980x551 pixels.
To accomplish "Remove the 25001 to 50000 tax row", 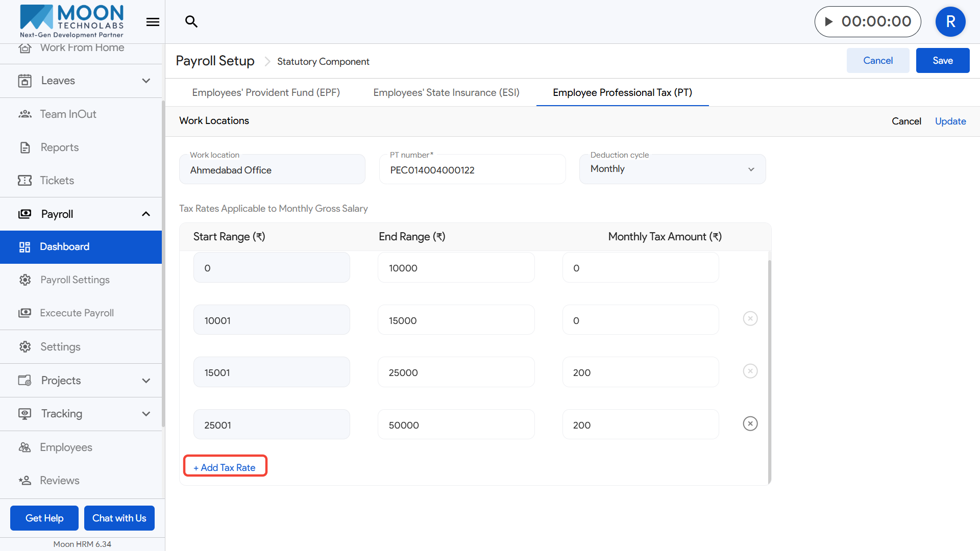I will pos(750,424).
